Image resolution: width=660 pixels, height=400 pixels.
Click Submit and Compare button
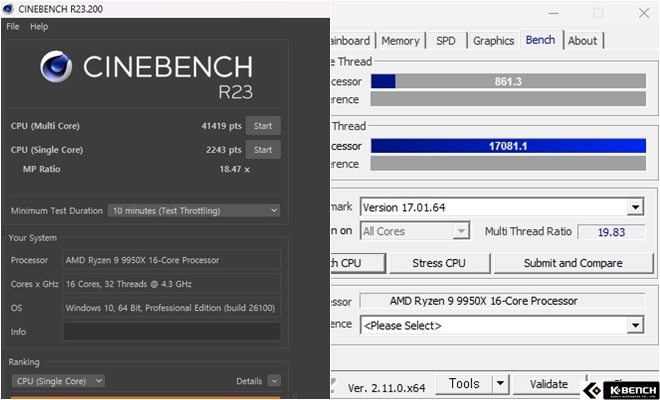coord(573,263)
